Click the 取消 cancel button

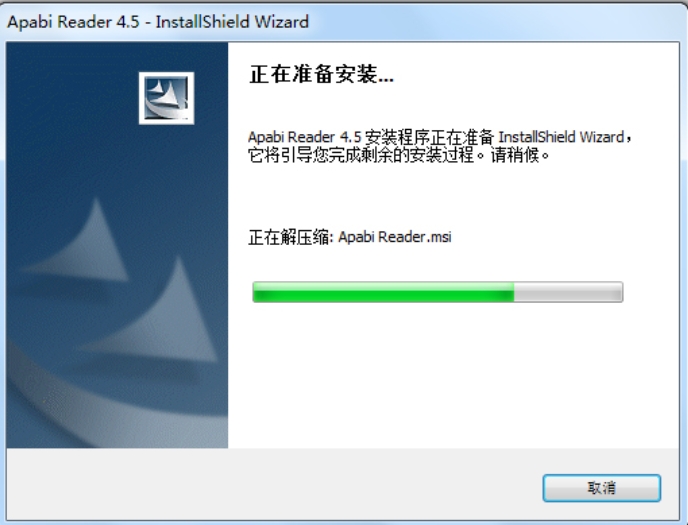coord(602,488)
